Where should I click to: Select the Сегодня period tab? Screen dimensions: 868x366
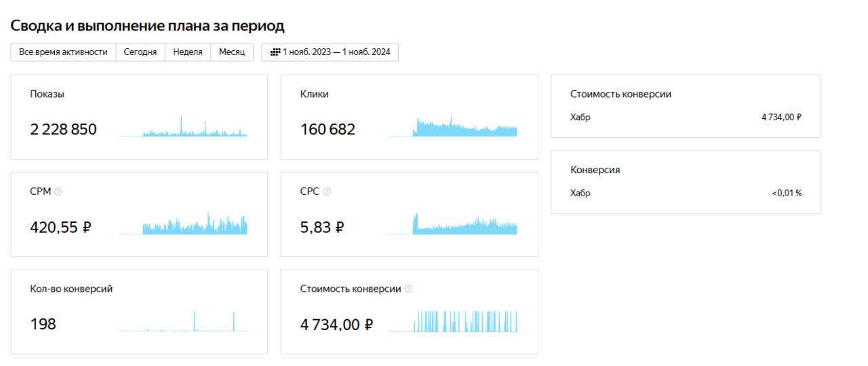pyautogui.click(x=140, y=52)
